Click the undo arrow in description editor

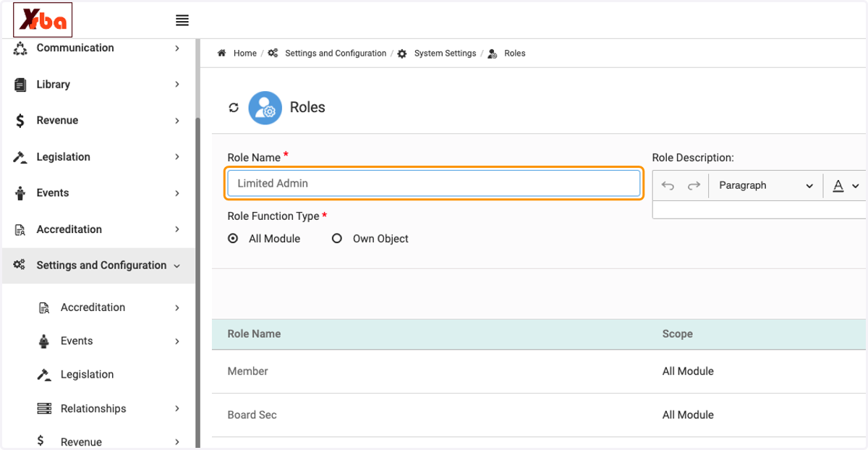[668, 186]
